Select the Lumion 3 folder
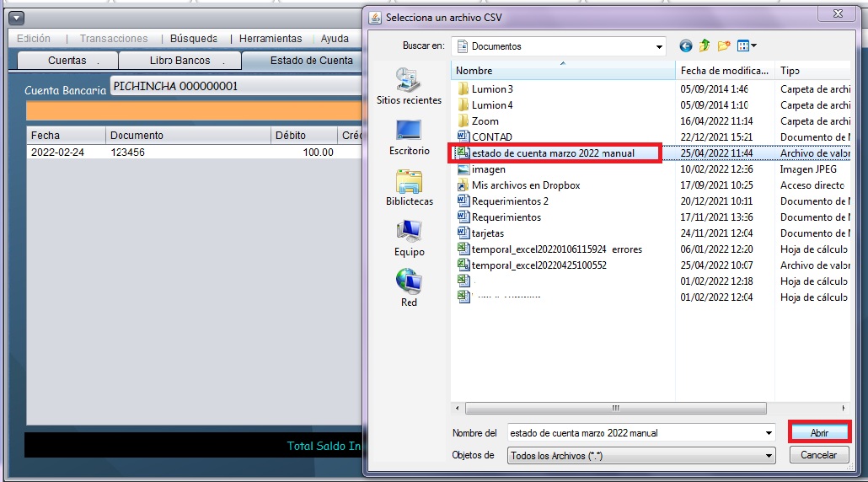The height and width of the screenshot is (482, 868). [492, 89]
